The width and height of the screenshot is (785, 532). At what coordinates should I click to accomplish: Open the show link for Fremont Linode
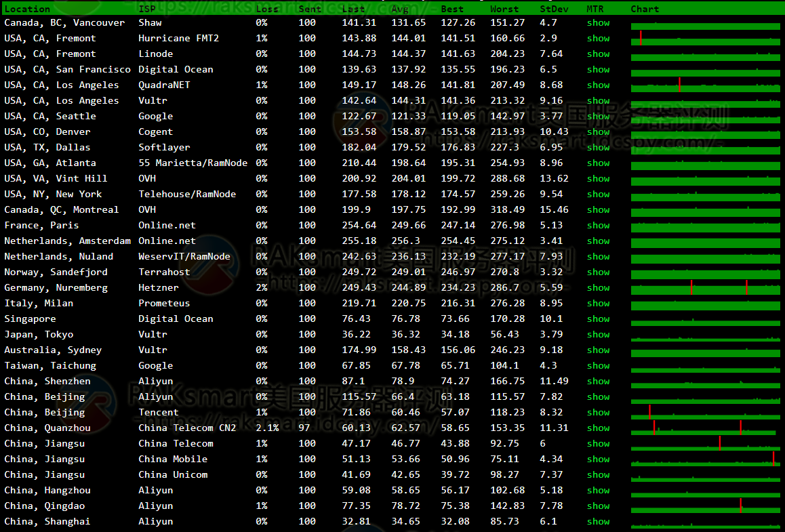(x=599, y=54)
